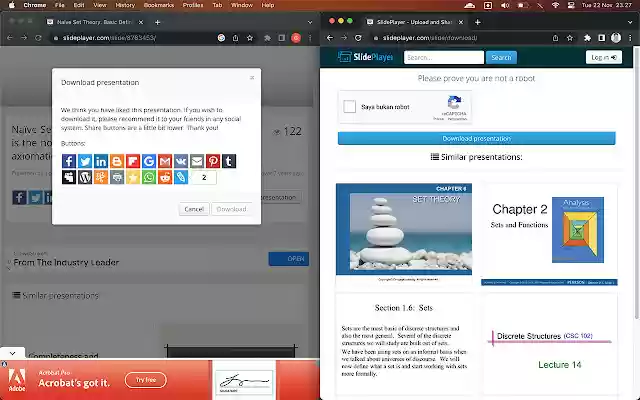640x400 pixels.
Task: Click the Download button in the dialog
Action: click(x=231, y=209)
